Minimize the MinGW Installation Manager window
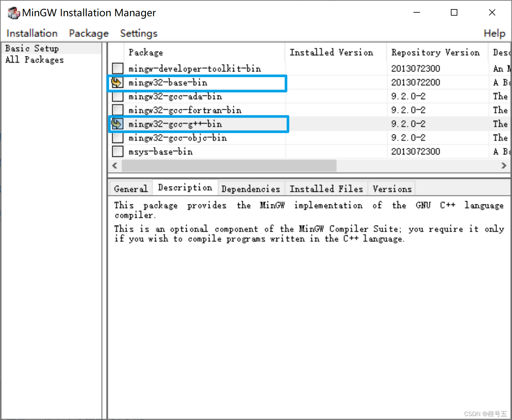 click(x=417, y=13)
